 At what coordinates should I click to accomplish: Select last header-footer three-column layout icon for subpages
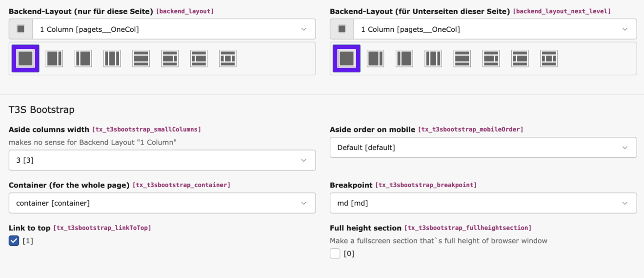tap(549, 59)
